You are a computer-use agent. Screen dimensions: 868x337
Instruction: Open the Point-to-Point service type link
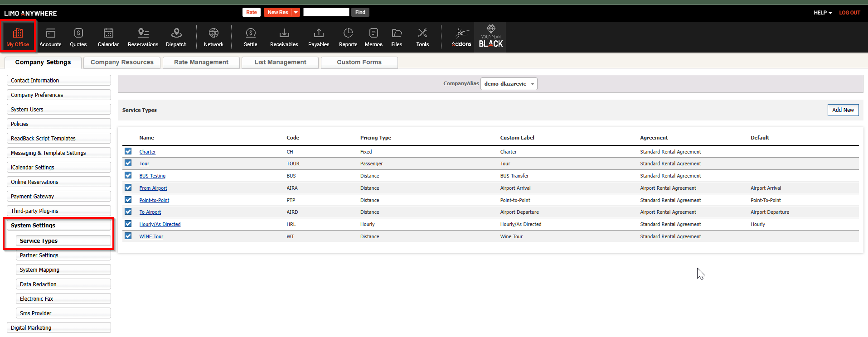tap(154, 200)
